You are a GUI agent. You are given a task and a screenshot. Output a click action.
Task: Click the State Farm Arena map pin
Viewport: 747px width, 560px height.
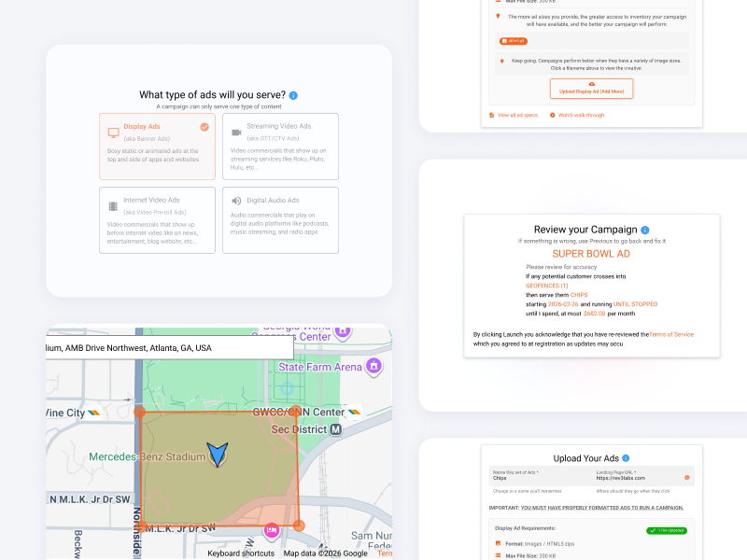pos(373,365)
